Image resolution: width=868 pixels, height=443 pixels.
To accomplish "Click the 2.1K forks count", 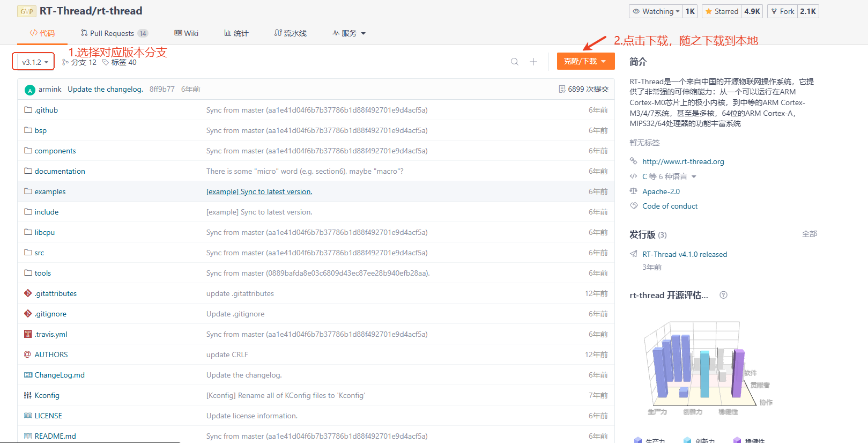I will pyautogui.click(x=808, y=11).
